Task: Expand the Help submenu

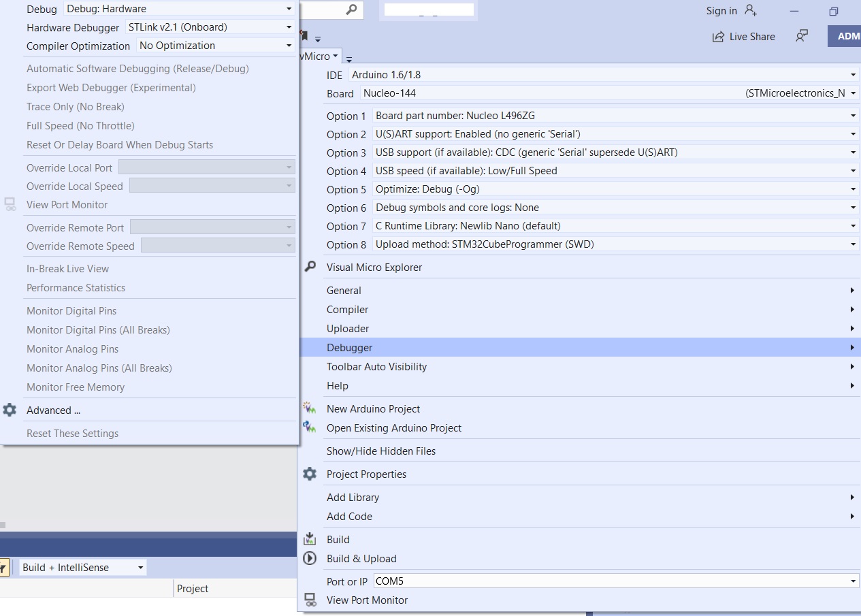Action: 579,385
